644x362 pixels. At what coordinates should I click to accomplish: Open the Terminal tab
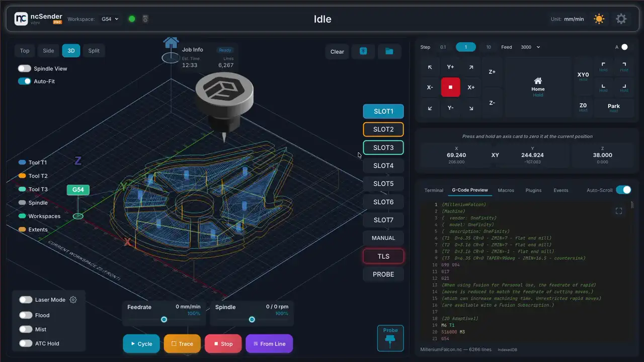pos(434,190)
